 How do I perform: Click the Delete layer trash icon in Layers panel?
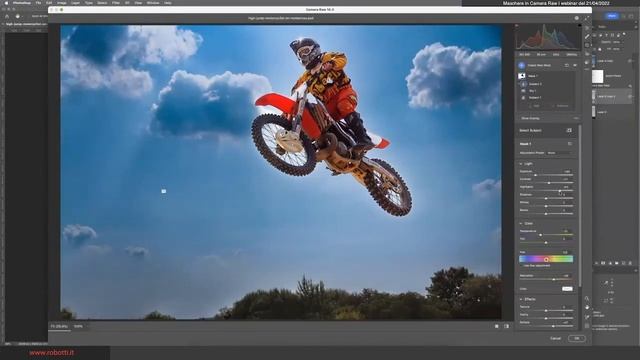pyautogui.click(x=630, y=263)
